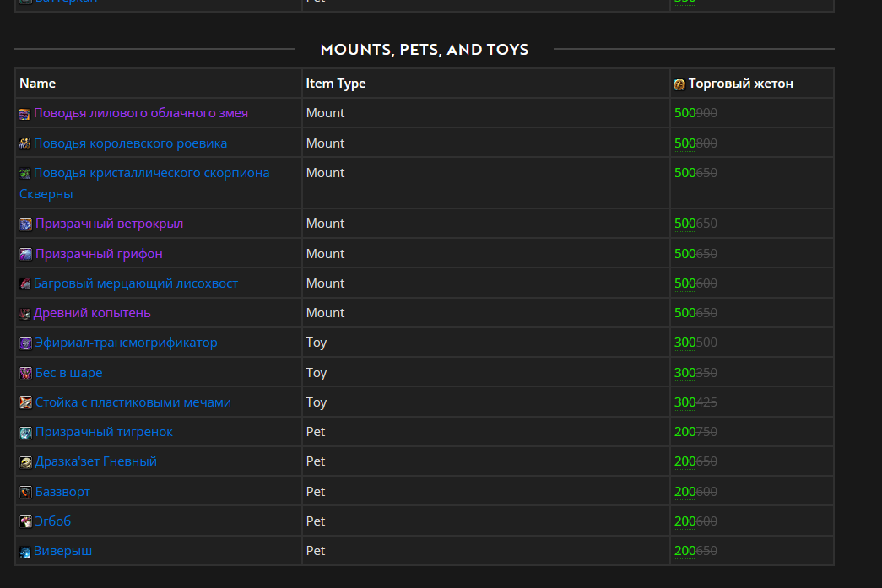Click Торговый жетон column header link
Screen dimensions: 882x588
tap(740, 84)
